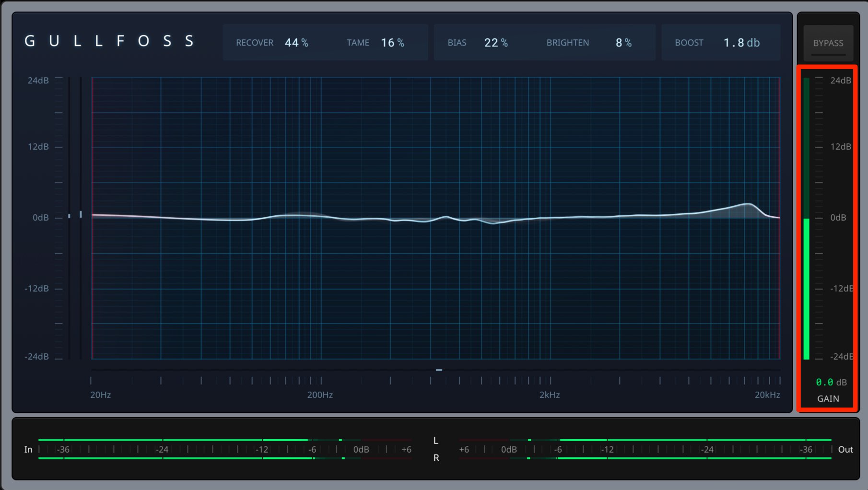
Task: Click the RECOVER parameter label
Action: tap(255, 43)
